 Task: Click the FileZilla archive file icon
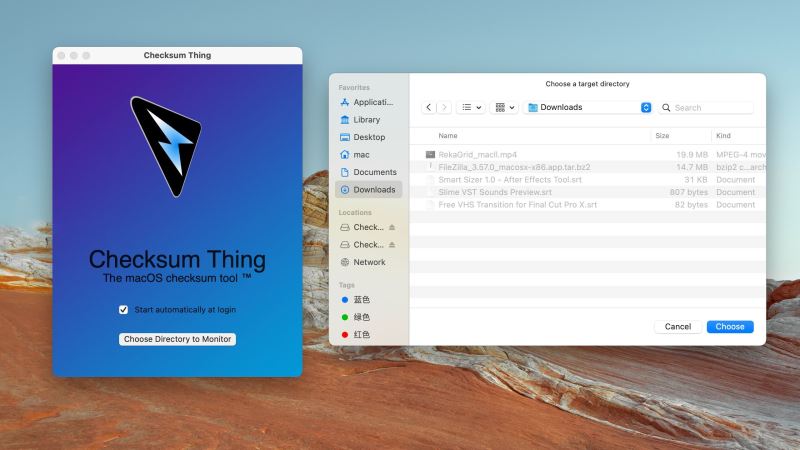430,167
